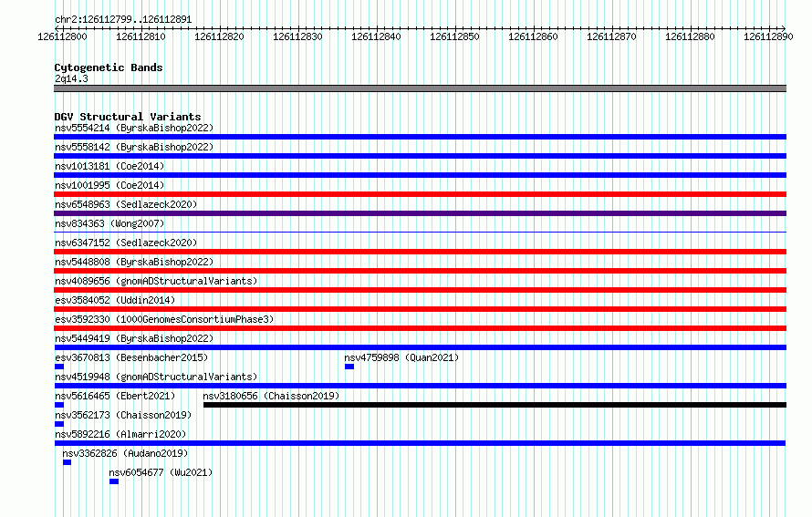Click the black bar under nsv3180656
This screenshot has height=517, width=812.
(494, 405)
